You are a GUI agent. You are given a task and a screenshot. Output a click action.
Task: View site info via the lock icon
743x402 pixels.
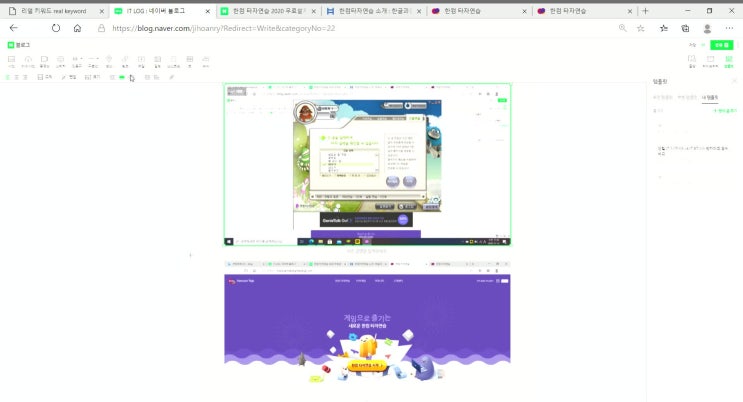[101, 28]
